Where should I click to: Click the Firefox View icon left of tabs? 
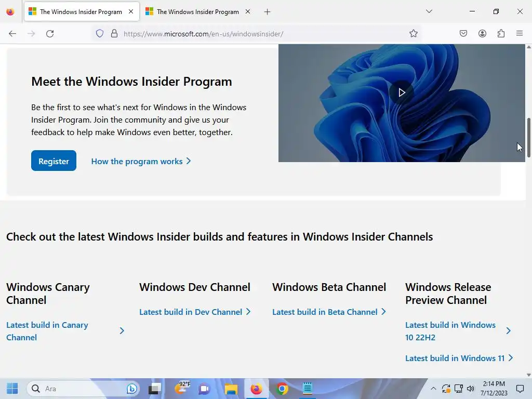(x=10, y=12)
